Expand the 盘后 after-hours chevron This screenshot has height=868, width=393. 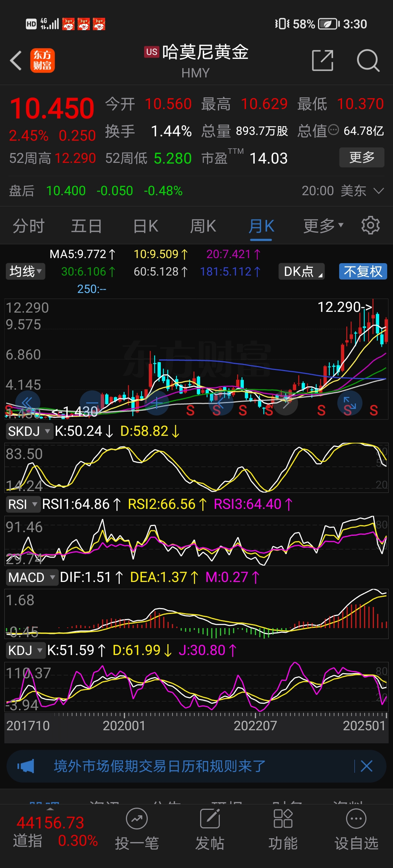(379, 191)
